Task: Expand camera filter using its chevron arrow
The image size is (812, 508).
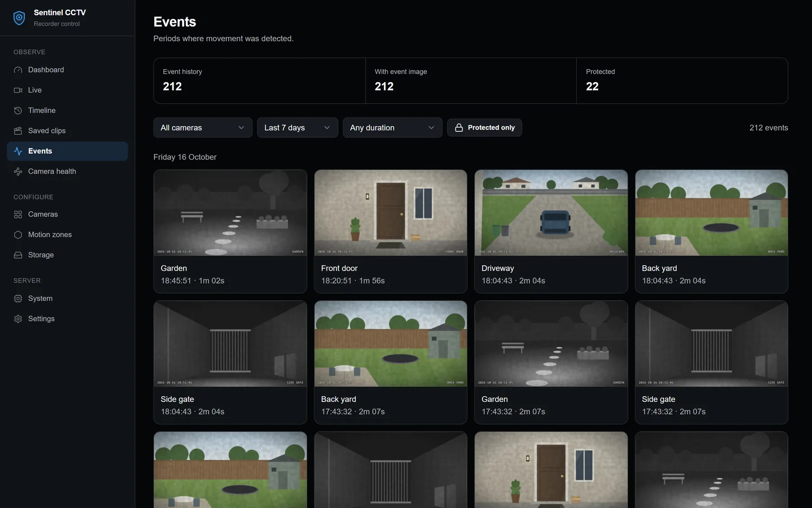Action: click(x=241, y=128)
